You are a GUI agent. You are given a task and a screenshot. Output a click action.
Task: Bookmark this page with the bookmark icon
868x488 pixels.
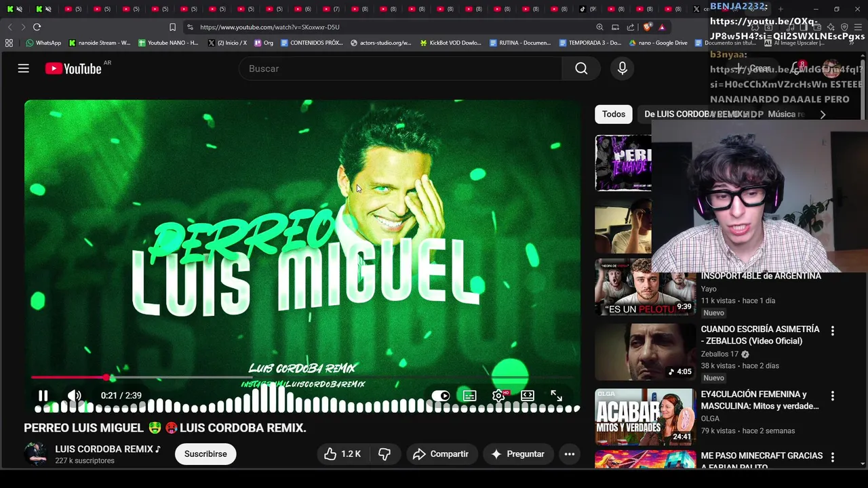coord(172,27)
